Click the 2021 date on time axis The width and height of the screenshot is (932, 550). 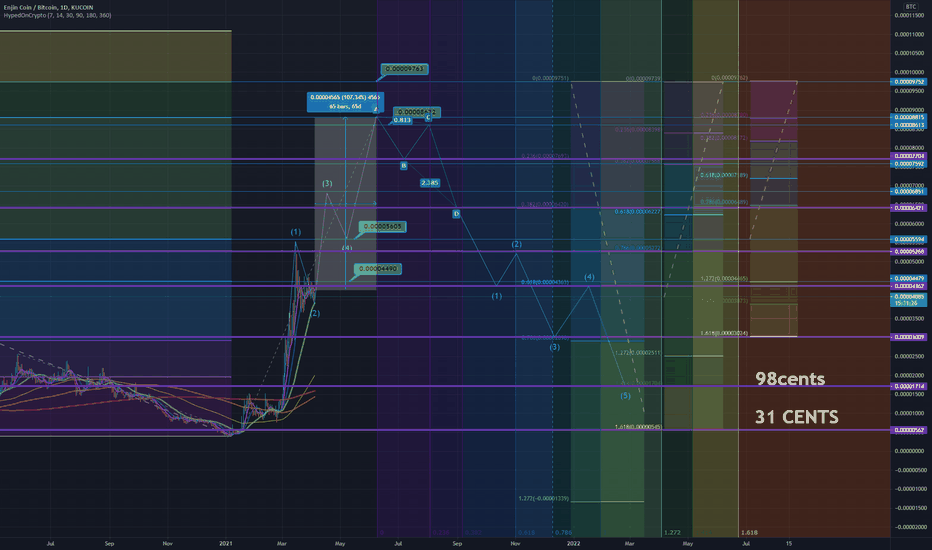pos(225,543)
